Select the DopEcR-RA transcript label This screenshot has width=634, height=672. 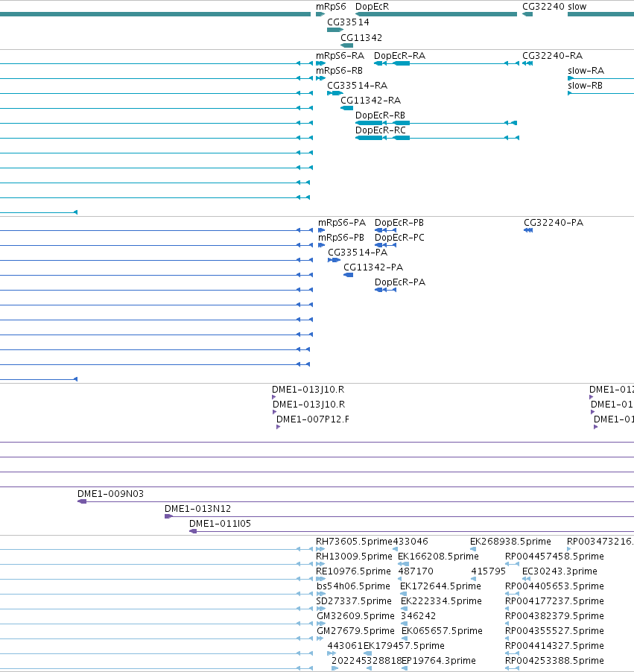(399, 56)
